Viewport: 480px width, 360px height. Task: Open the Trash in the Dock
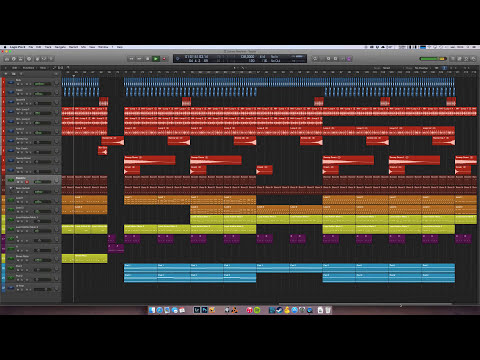328,310
